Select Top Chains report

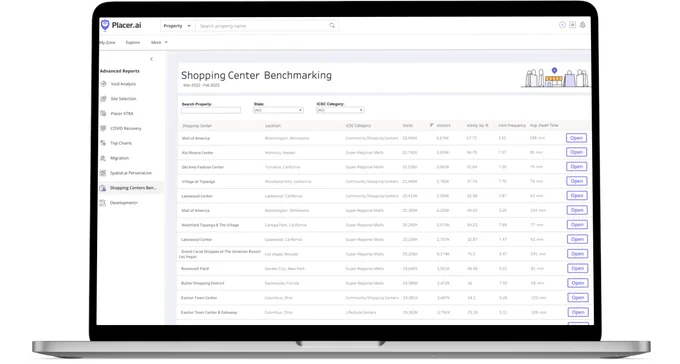(x=121, y=143)
